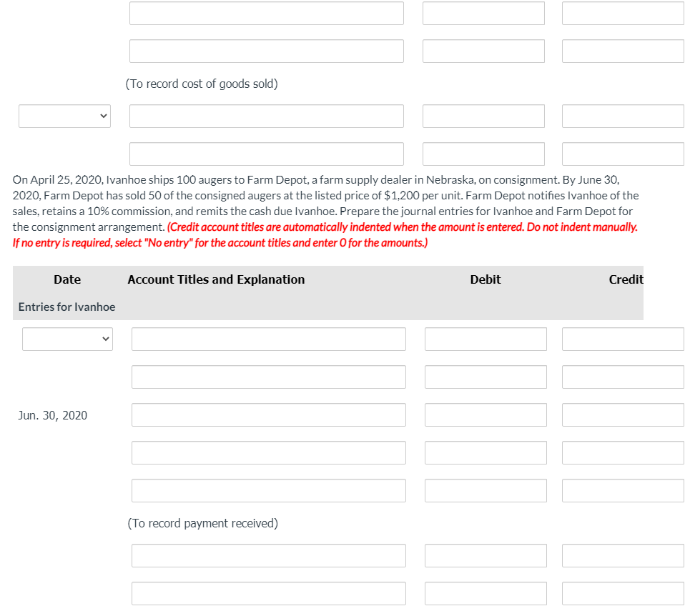Select account field just above '(To record payment received)'
Viewport: 690px width, 616px height.
(268, 490)
